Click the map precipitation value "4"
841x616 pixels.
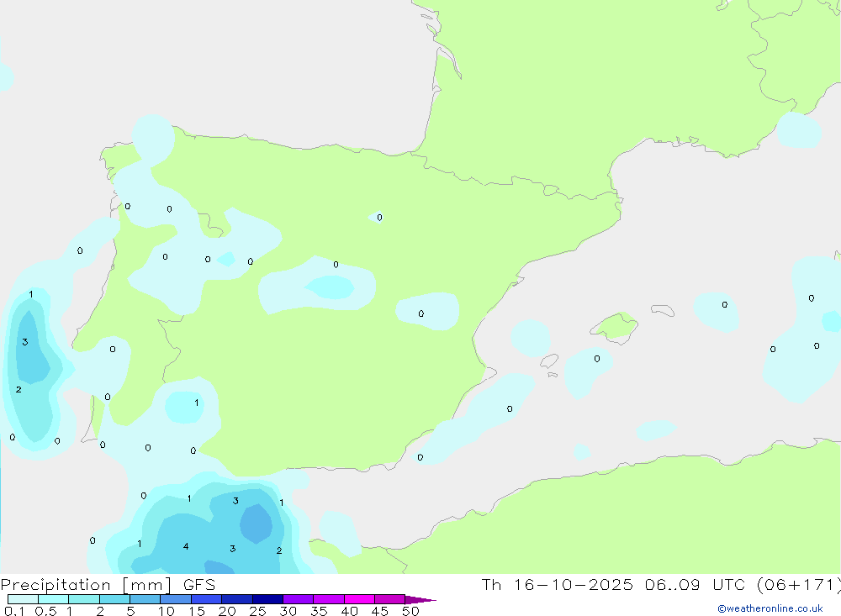pyautogui.click(x=186, y=546)
